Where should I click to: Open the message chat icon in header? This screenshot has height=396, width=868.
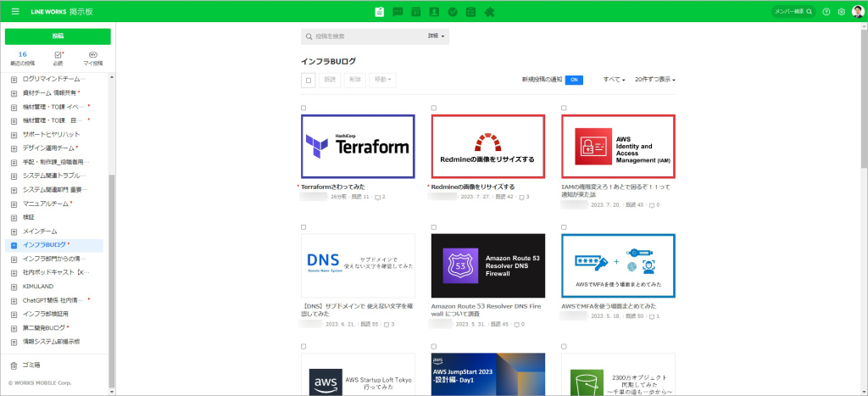[x=398, y=12]
